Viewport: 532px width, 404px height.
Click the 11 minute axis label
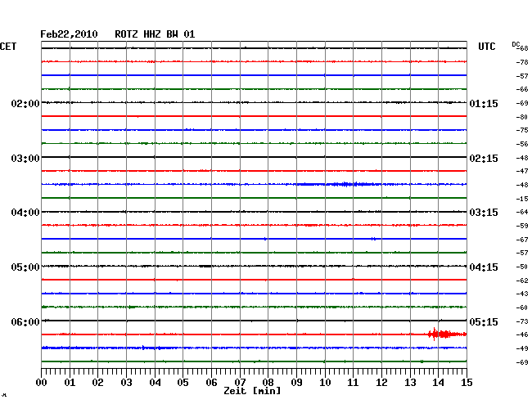(353, 383)
